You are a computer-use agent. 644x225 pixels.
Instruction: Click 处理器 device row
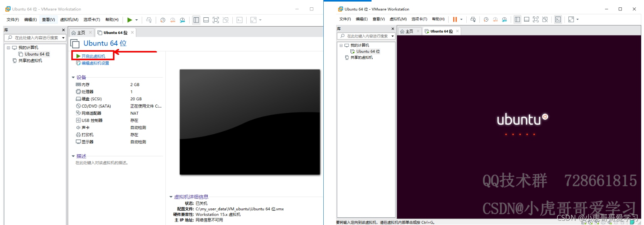119,92
